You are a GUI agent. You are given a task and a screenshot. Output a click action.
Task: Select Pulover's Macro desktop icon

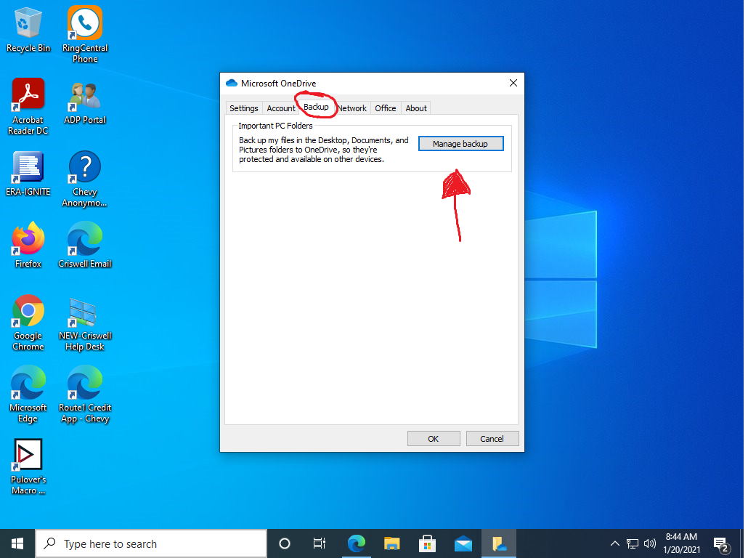[x=28, y=467]
